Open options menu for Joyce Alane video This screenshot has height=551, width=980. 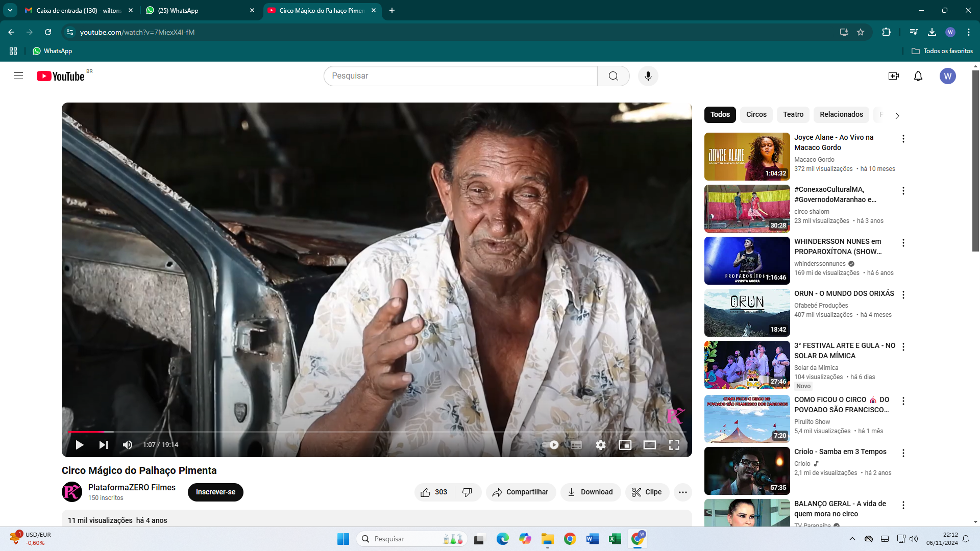[903, 139]
